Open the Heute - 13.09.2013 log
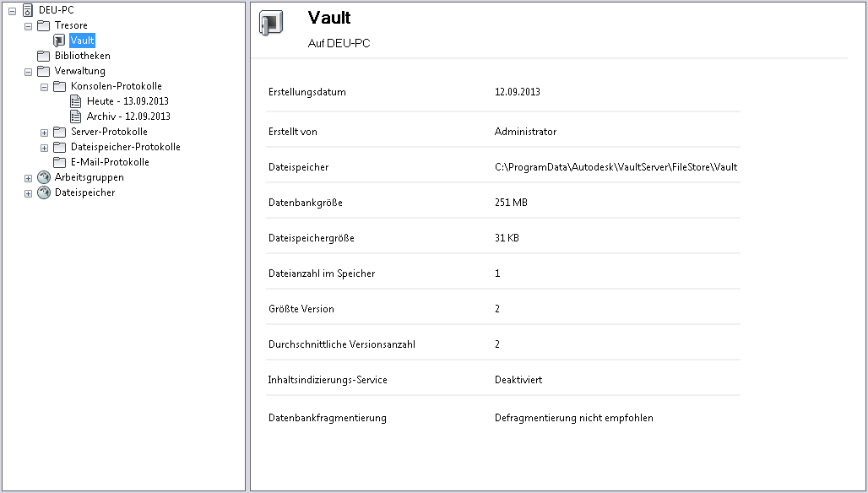868x493 pixels. pos(127,101)
